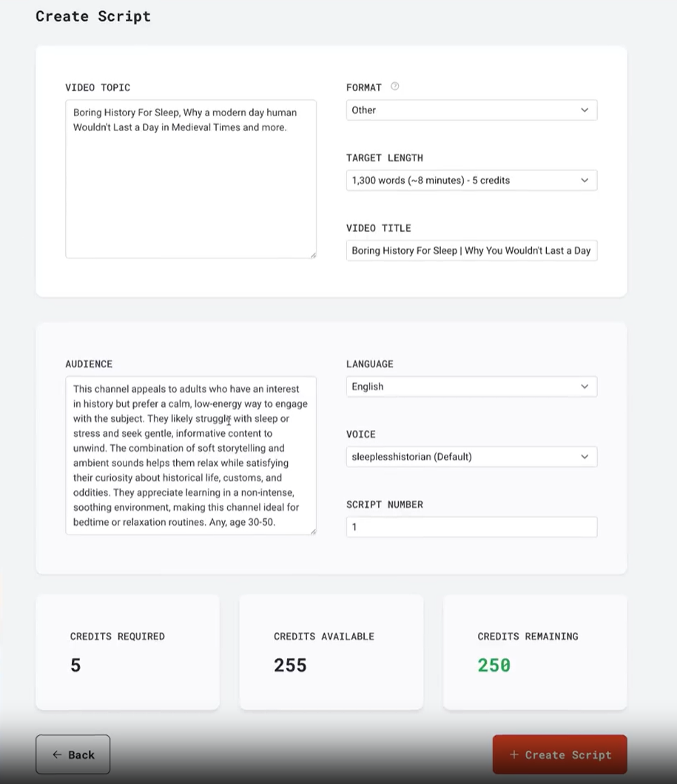Click the Format help question-mark icon
This screenshot has height=784, width=677.
point(394,87)
